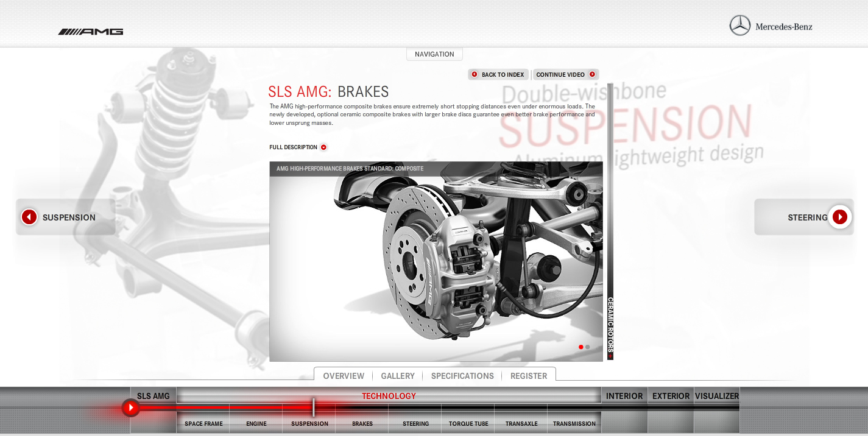Select the second gray slide indicator dot
The image size is (868, 441).
587,347
